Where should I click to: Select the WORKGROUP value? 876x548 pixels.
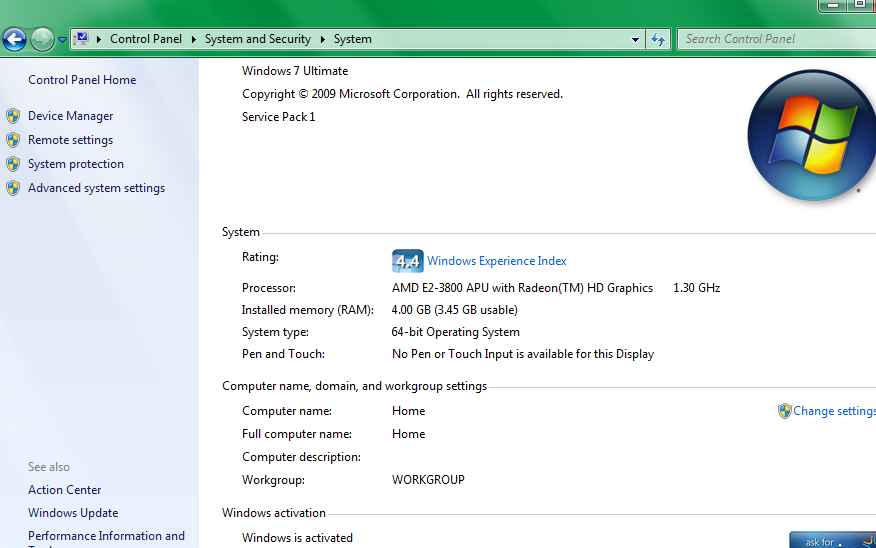tap(429, 480)
